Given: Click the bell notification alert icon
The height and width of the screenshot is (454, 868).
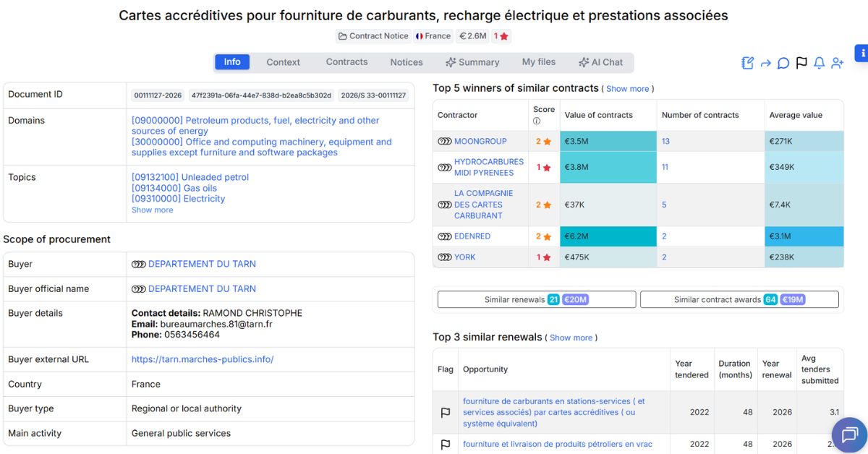Looking at the screenshot, I should pos(819,63).
